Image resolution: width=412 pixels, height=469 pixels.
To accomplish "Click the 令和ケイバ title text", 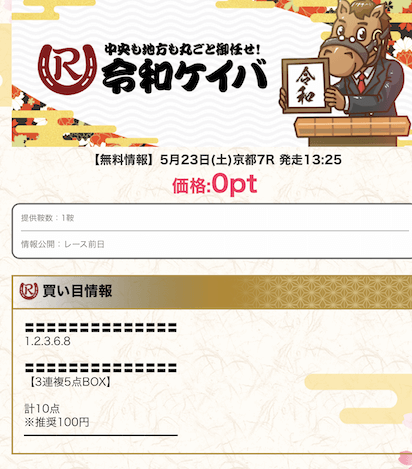I will [x=185, y=76].
